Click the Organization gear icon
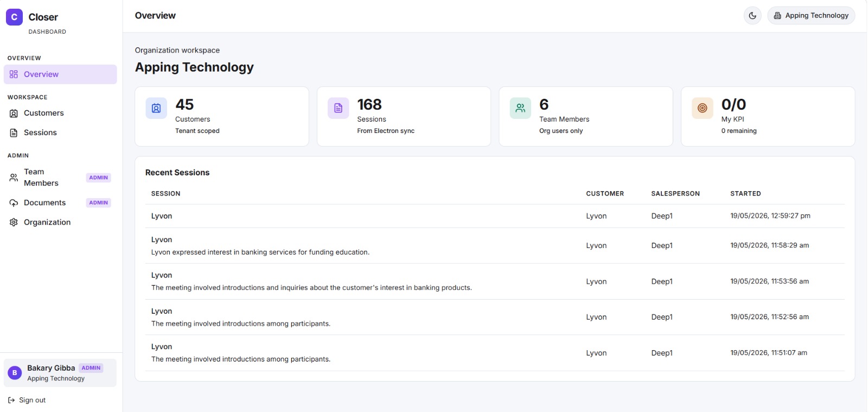Viewport: 868px width, 412px height. (14, 223)
